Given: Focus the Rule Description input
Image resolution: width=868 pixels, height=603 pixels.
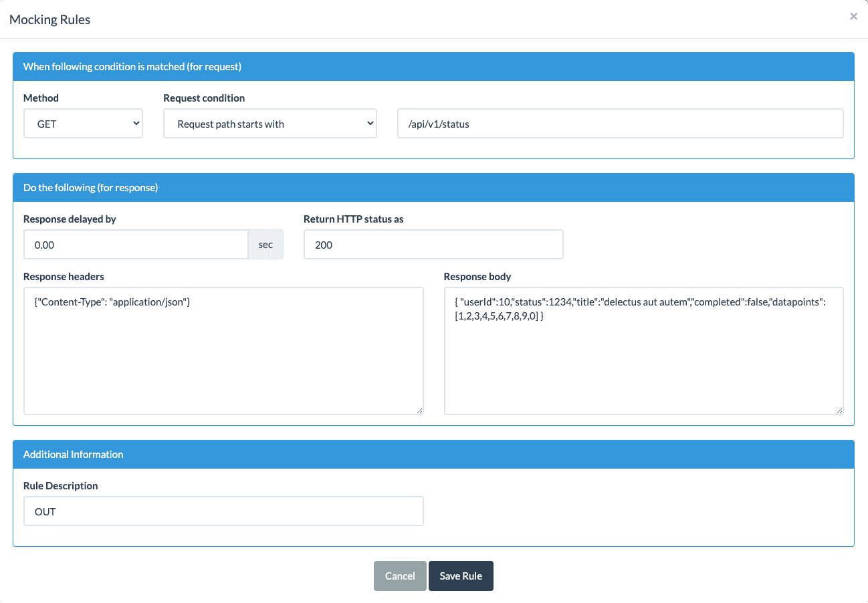Looking at the screenshot, I should [x=223, y=511].
